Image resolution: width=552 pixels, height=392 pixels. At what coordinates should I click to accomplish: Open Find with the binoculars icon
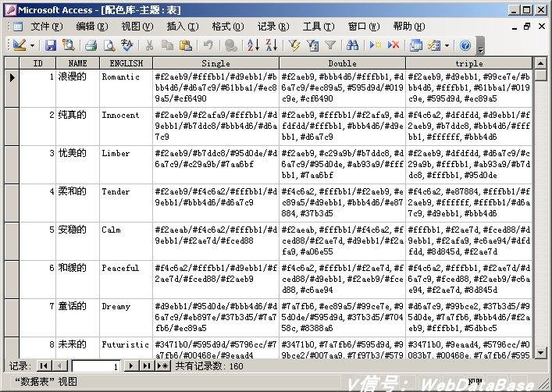click(x=352, y=45)
